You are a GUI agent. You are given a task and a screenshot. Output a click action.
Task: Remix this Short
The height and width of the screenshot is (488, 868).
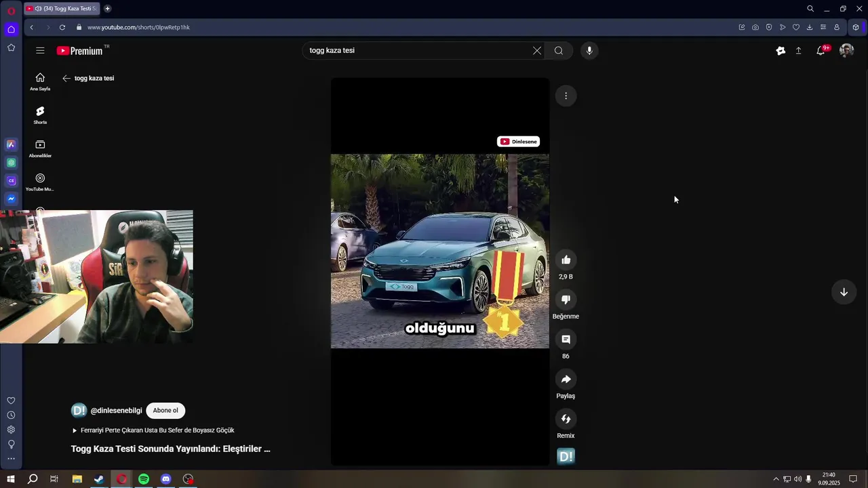(x=566, y=419)
